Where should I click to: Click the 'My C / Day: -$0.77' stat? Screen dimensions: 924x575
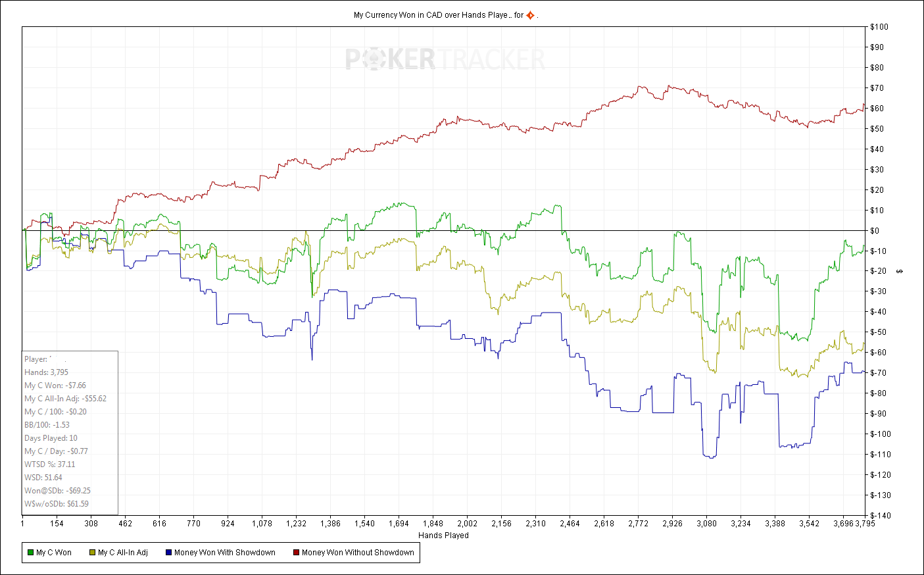56,451
